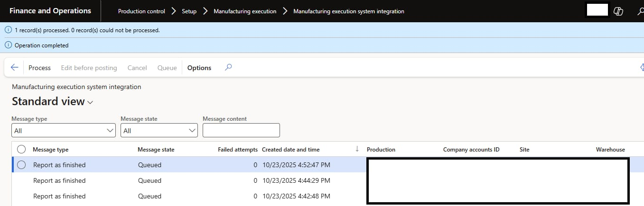Screen dimensions: 644x206
Task: Click the top-right search magnifier icon
Action: click(640, 11)
